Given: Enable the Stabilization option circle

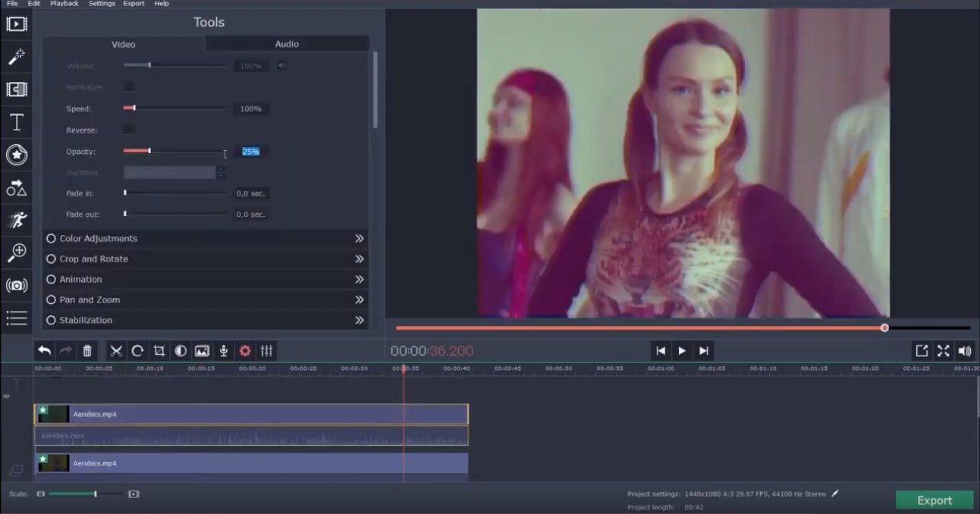Looking at the screenshot, I should [52, 320].
